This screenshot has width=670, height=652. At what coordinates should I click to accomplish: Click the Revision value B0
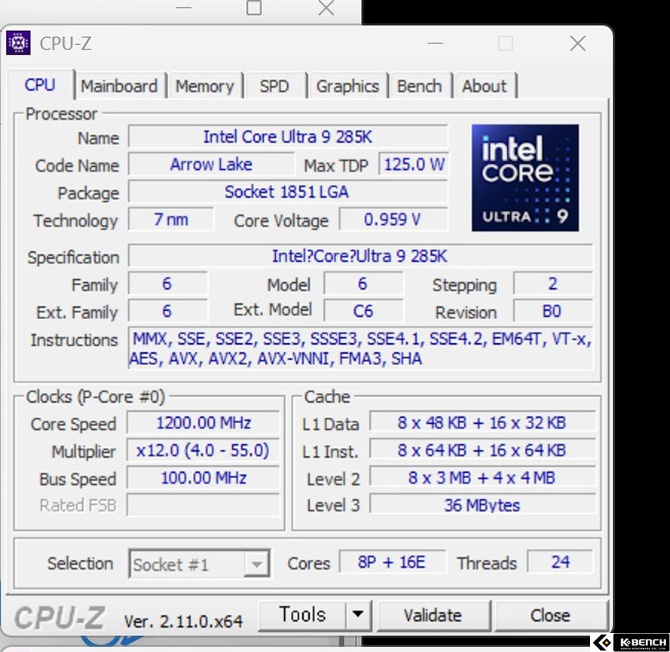point(552,311)
